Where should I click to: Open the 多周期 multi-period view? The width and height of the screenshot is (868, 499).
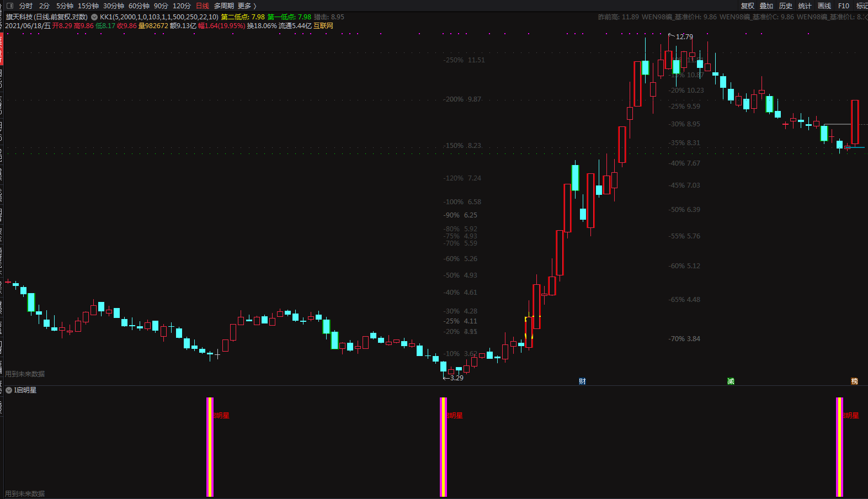coord(223,6)
